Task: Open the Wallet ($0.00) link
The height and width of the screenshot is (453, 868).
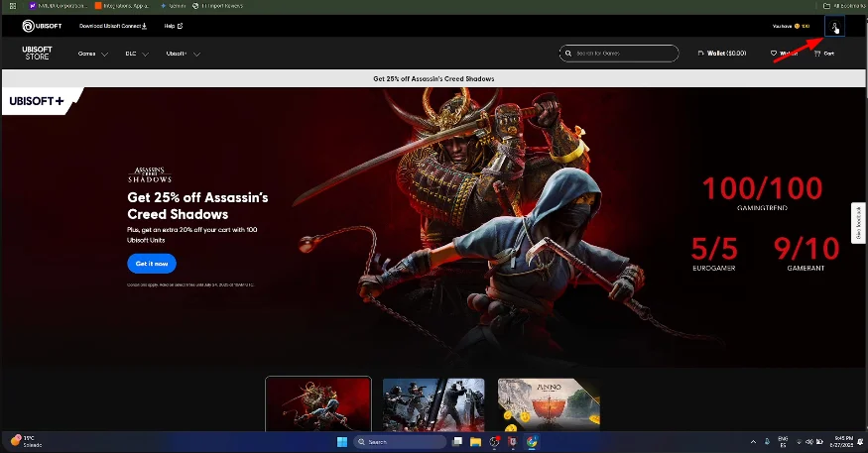Action: click(722, 54)
